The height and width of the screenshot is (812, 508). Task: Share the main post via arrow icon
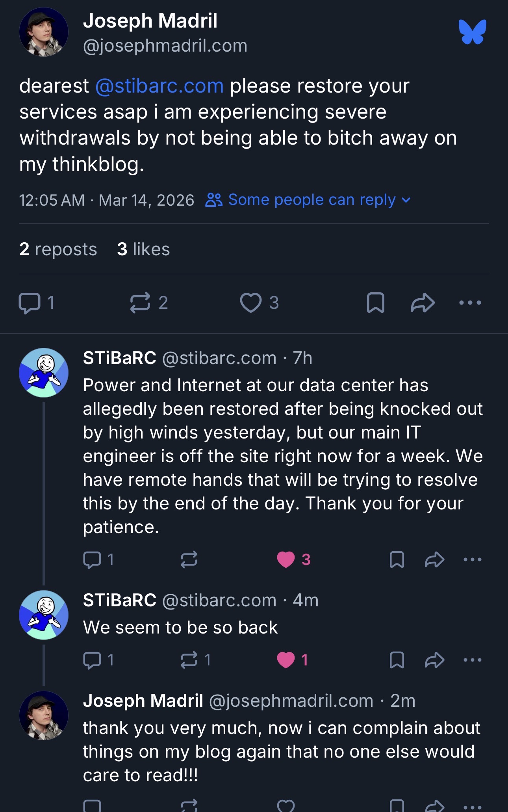pos(423,303)
